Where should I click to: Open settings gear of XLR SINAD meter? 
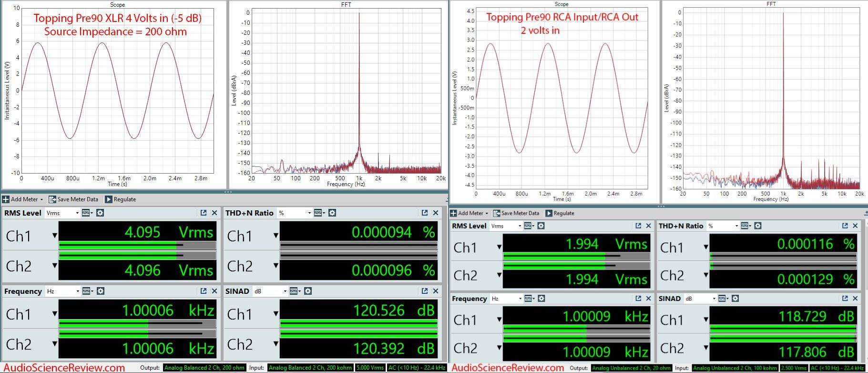308,291
